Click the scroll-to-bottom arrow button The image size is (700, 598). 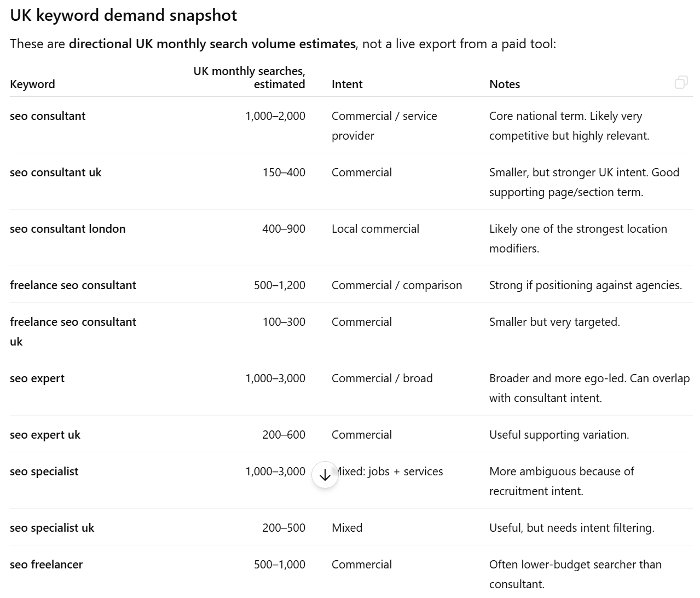pyautogui.click(x=325, y=475)
